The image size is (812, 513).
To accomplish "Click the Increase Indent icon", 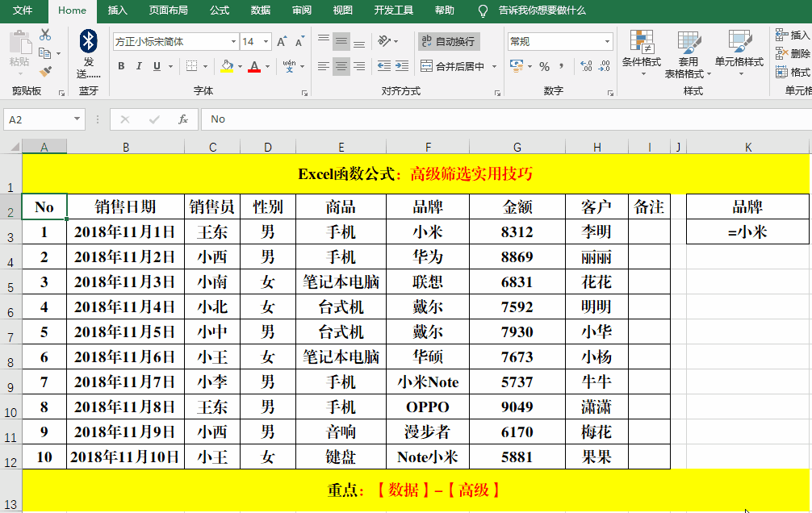I will click(x=401, y=66).
